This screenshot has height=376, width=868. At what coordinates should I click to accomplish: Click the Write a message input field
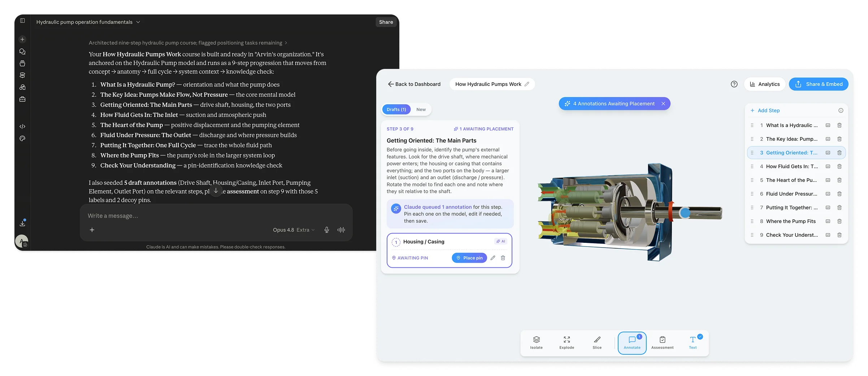point(216,216)
